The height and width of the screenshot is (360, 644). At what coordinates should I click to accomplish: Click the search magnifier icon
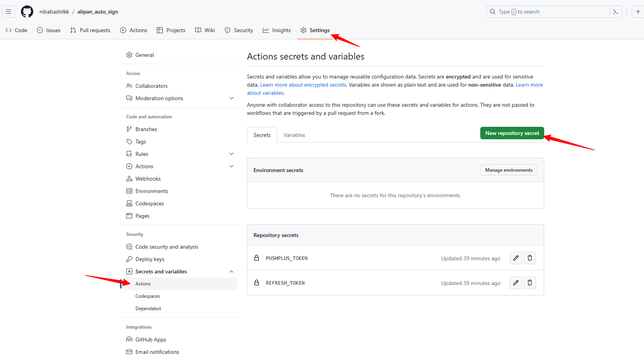(493, 12)
